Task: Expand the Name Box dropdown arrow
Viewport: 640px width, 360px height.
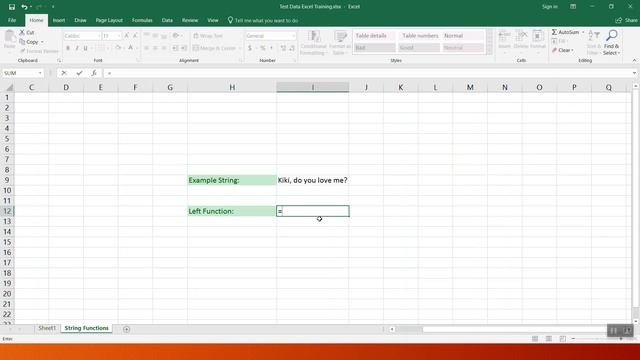Action: [40, 73]
